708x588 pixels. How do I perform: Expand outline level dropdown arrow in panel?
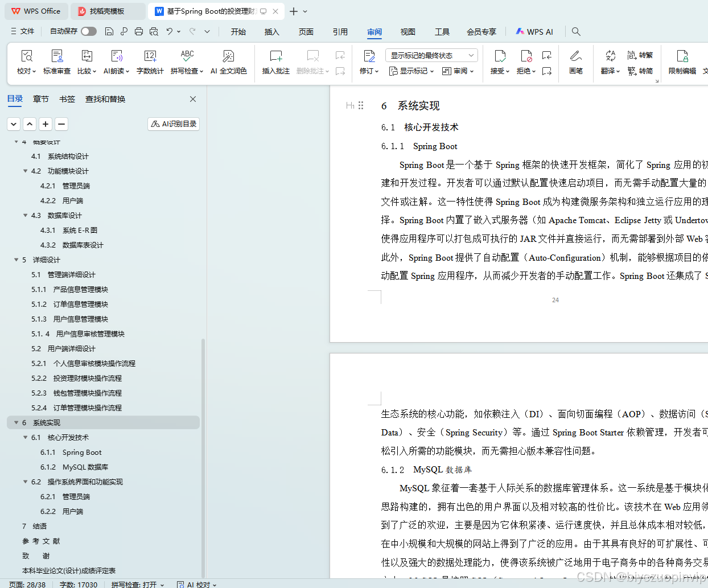(14, 124)
